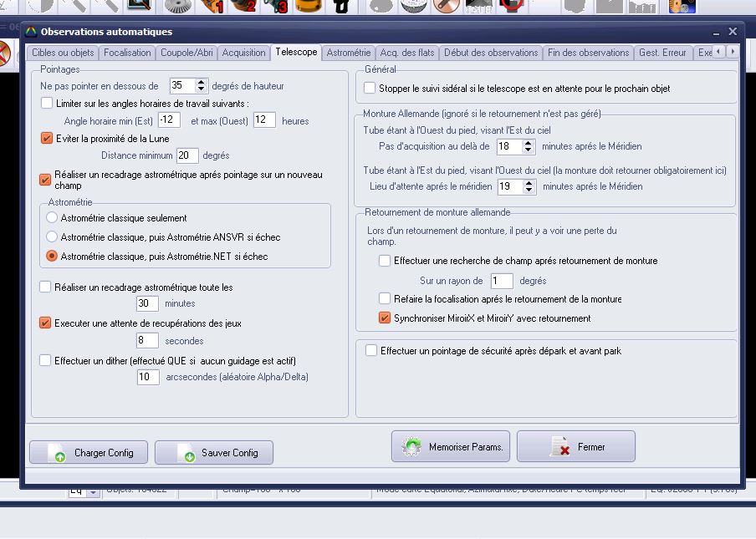Save settings with Sauver Config button
The image size is (756, 539).
214,453
